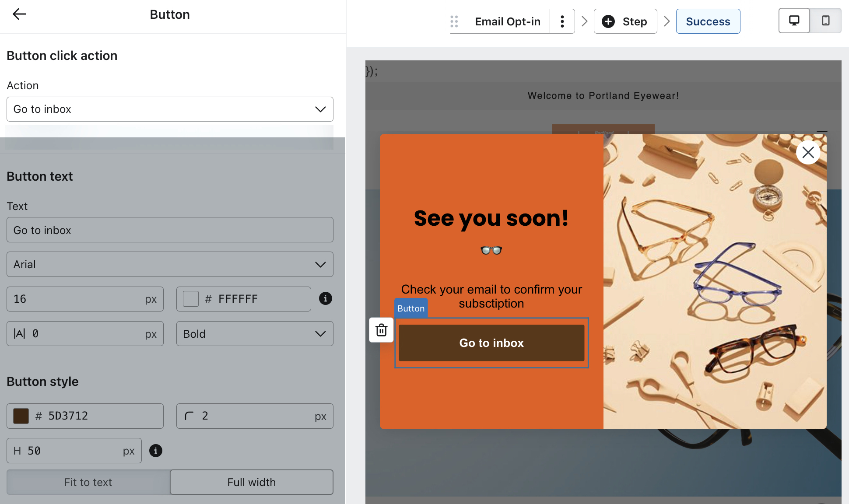Select Fit to text width option

(x=88, y=482)
